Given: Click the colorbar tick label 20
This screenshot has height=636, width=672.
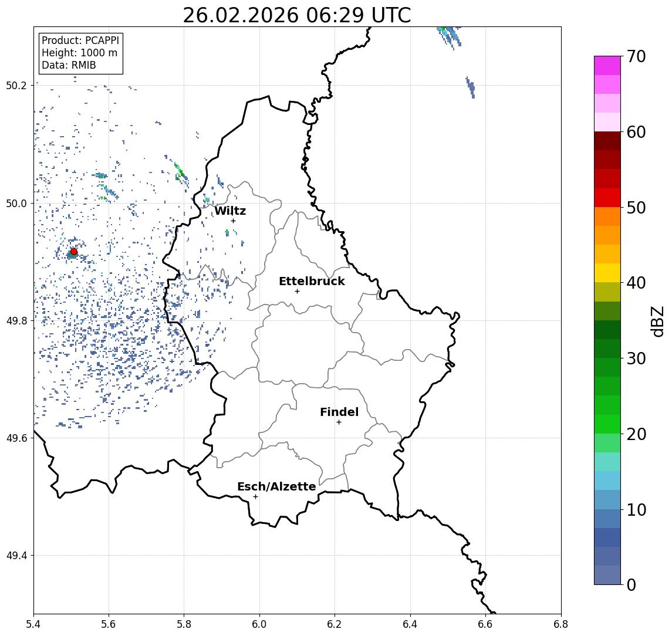Looking at the screenshot, I should (636, 434).
